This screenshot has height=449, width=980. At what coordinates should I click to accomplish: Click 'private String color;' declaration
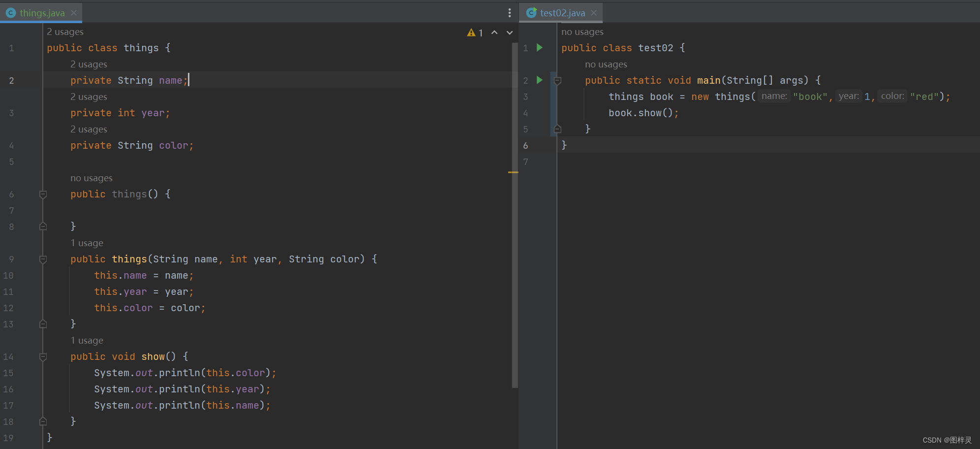pyautogui.click(x=132, y=146)
